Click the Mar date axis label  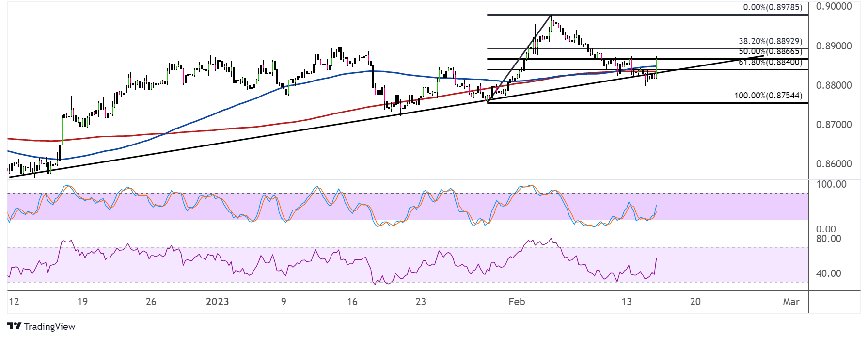[791, 302]
